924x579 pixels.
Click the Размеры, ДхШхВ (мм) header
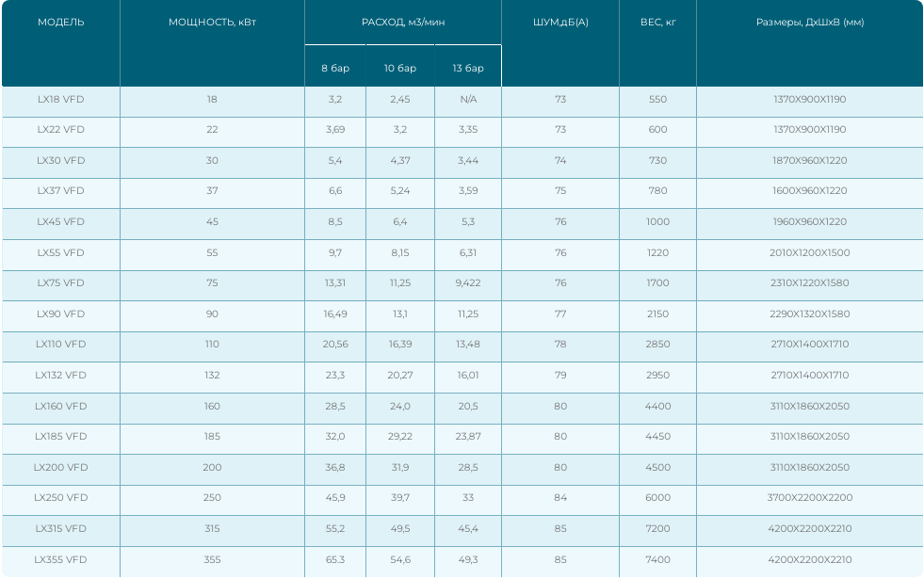pos(809,22)
